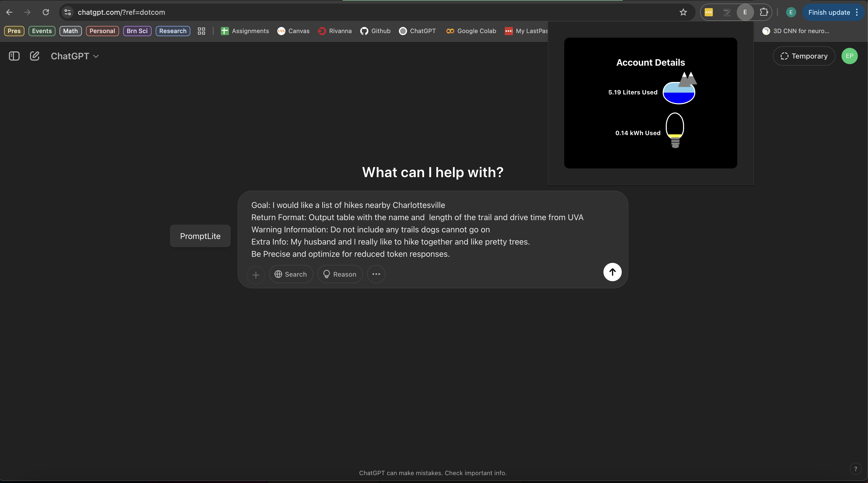Click the help question mark icon
Screen dimensions: 868x483
[x=855, y=469]
